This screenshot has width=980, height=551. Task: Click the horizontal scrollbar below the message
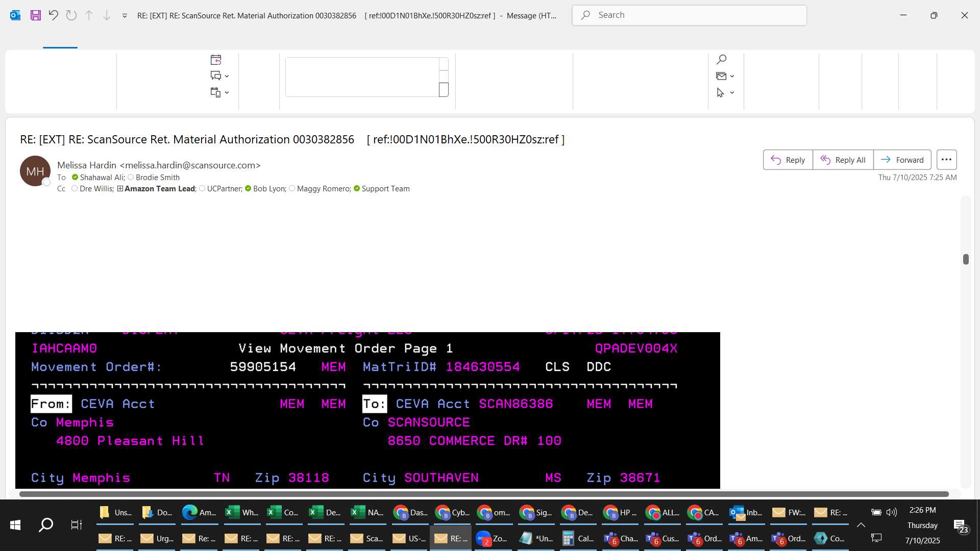pyautogui.click(x=484, y=494)
